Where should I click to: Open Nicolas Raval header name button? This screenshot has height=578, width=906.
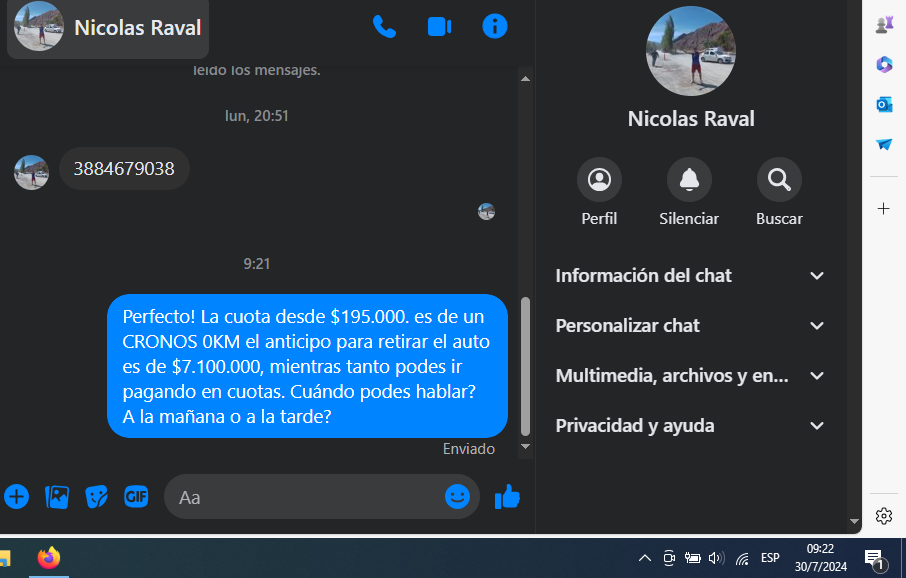click(108, 28)
